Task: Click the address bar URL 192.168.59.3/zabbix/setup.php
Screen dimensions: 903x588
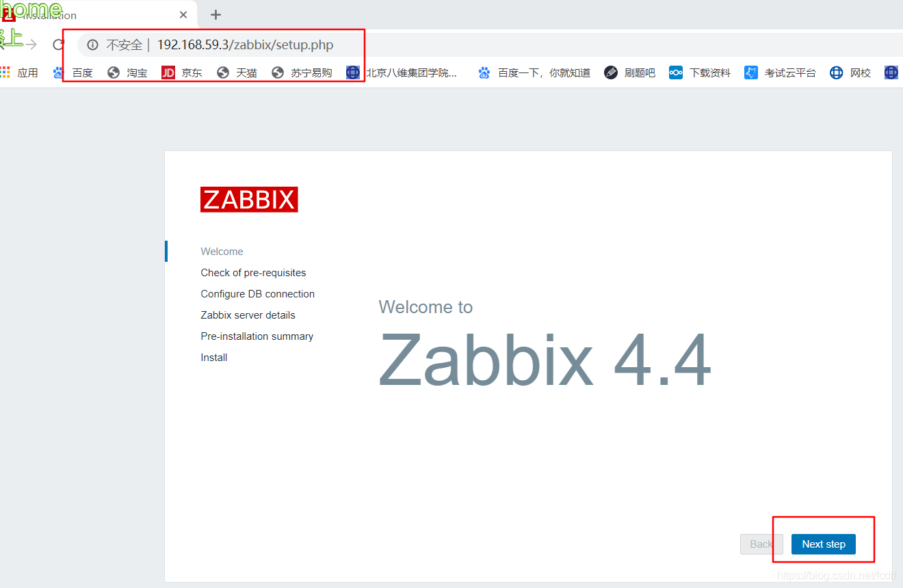Action: 246,45
